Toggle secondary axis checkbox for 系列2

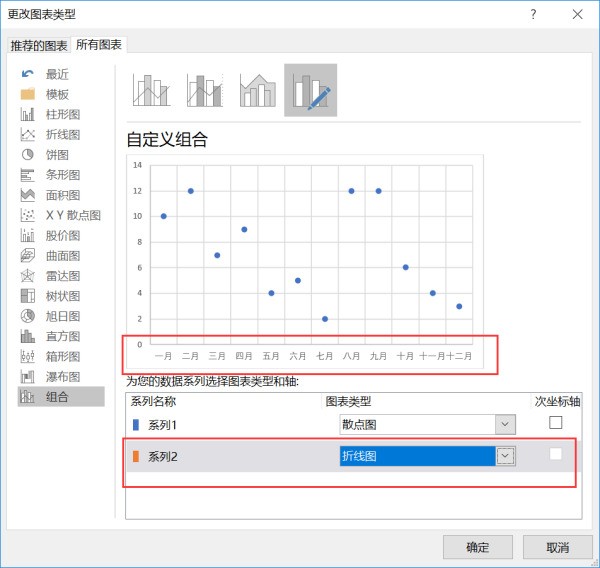(555, 455)
